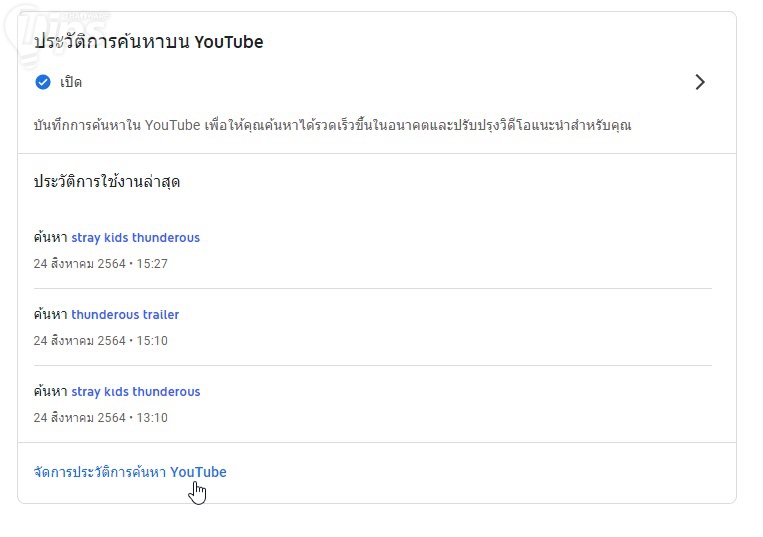This screenshot has width=763, height=537.
Task: Expand YouTube search history with right chevron
Action: [x=700, y=82]
